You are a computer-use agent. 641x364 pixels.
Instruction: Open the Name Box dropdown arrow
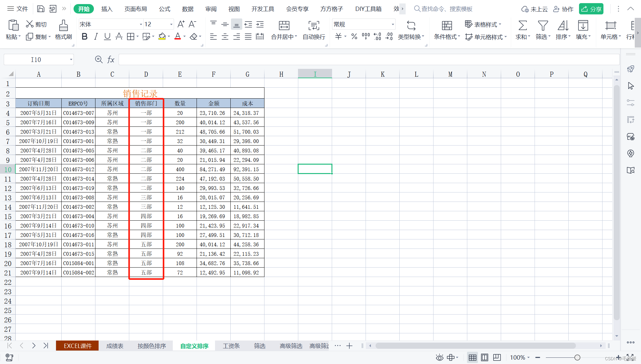[71, 59]
